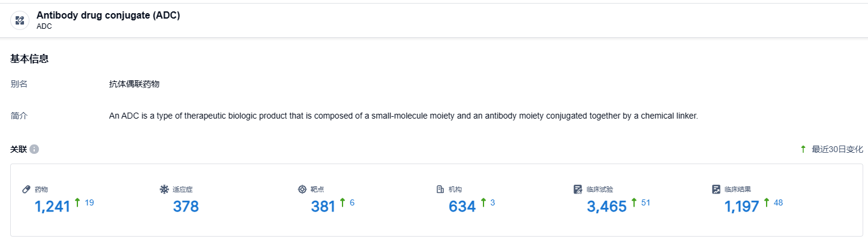Screen dimensions: 868x239
Task: Click the green arrow beside 最近30日变化
Action: coord(803,149)
